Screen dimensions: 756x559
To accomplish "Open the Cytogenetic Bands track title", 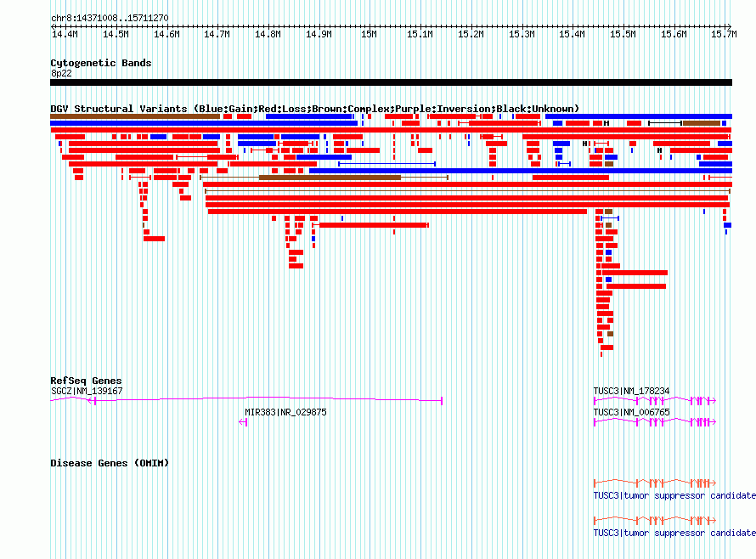I will click(101, 63).
